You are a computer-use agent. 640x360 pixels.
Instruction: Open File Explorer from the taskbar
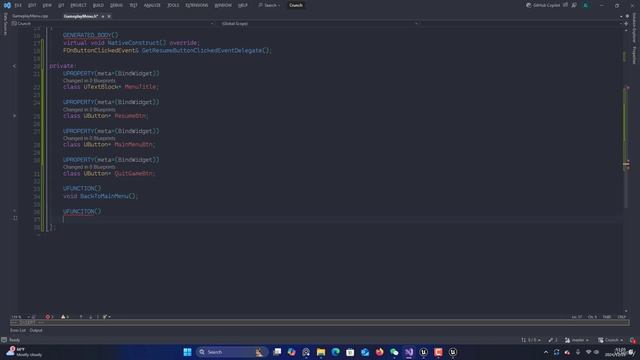pyautogui.click(x=321, y=352)
